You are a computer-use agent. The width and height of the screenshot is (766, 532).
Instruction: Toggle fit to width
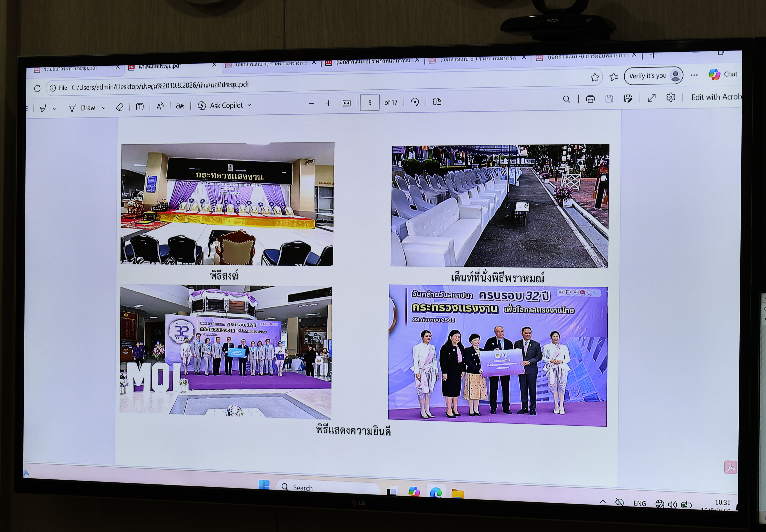point(346,103)
